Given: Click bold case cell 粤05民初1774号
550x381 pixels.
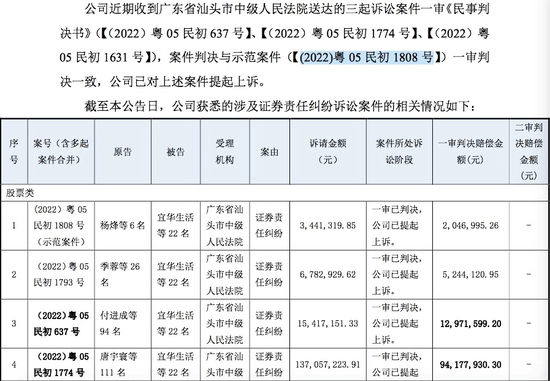Looking at the screenshot, I should (x=61, y=365).
